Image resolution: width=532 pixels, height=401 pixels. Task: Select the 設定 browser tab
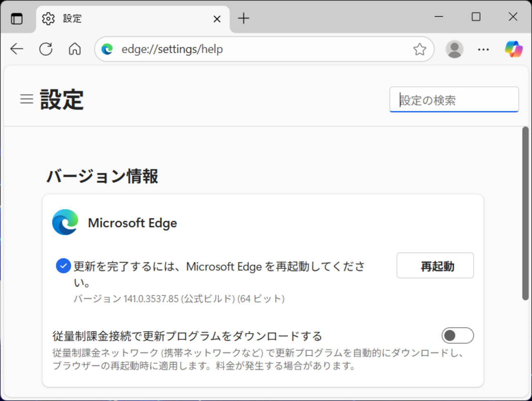click(133, 19)
